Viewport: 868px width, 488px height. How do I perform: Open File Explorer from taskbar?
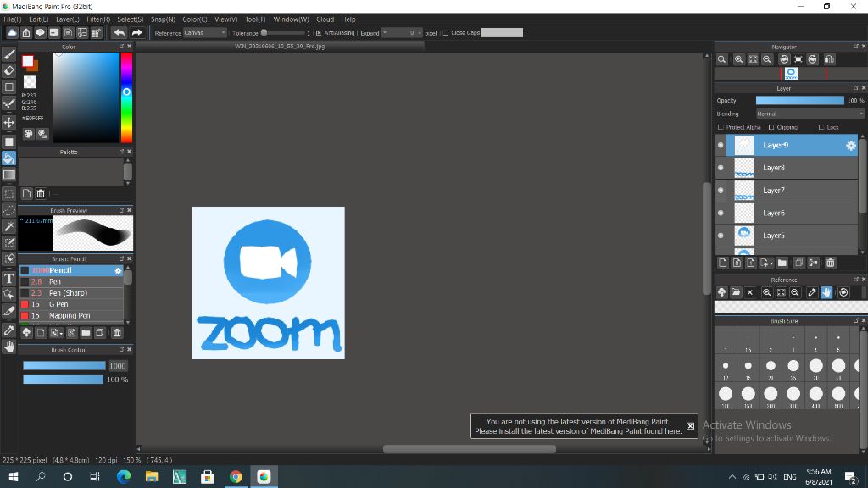(x=152, y=476)
